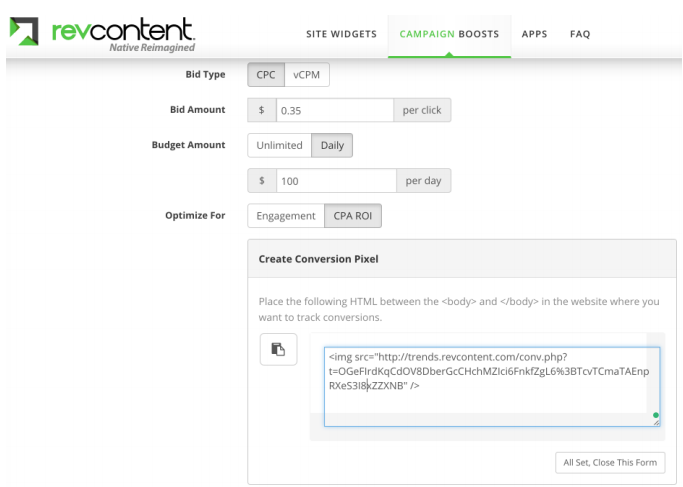Open the Site Widgets tab
This screenshot has height=487, width=683.
tap(342, 34)
